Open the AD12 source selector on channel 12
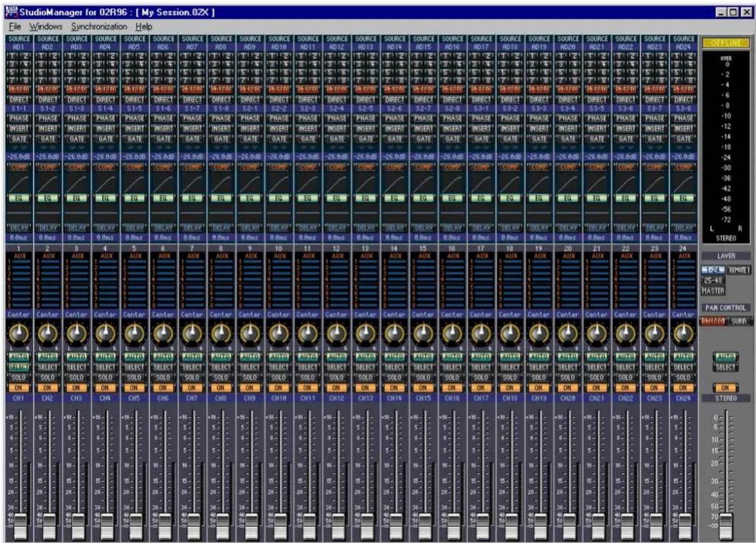 [337, 48]
